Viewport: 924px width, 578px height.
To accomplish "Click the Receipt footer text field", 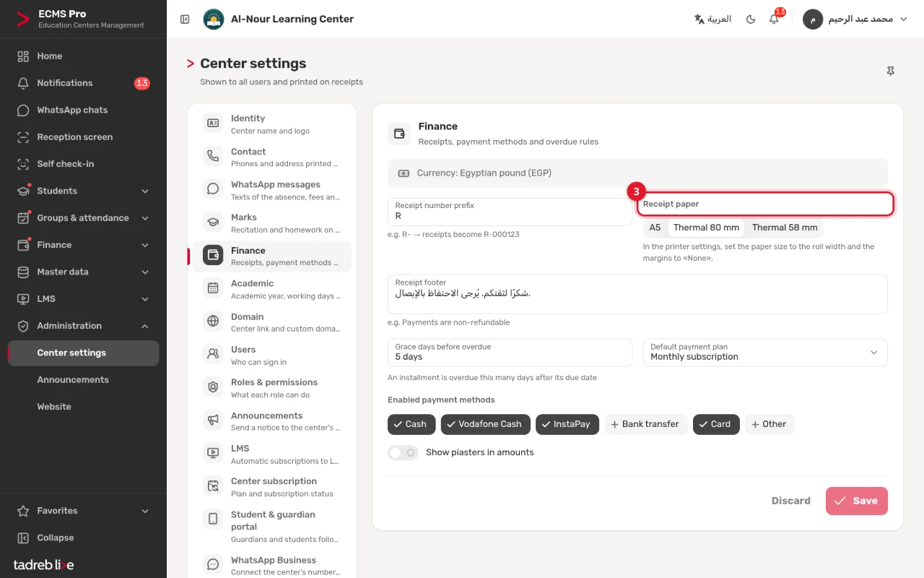I will click(637, 294).
